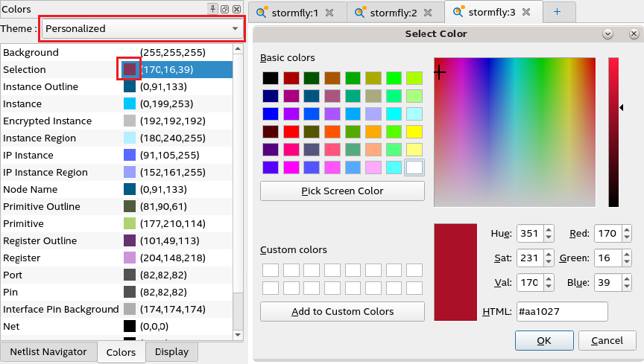Click the IP Instance color swatch

(x=130, y=155)
